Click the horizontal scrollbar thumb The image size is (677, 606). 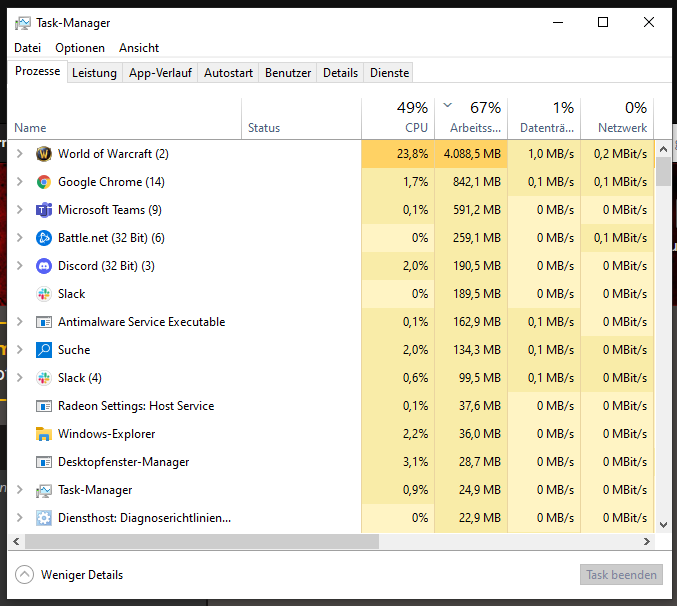(202, 541)
